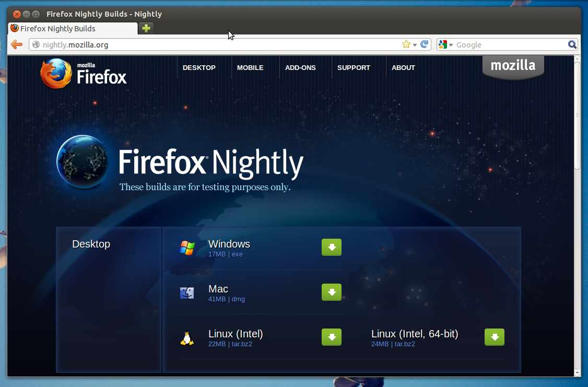The image size is (588, 387).
Task: Maximize the Firefox window
Action: point(36,14)
